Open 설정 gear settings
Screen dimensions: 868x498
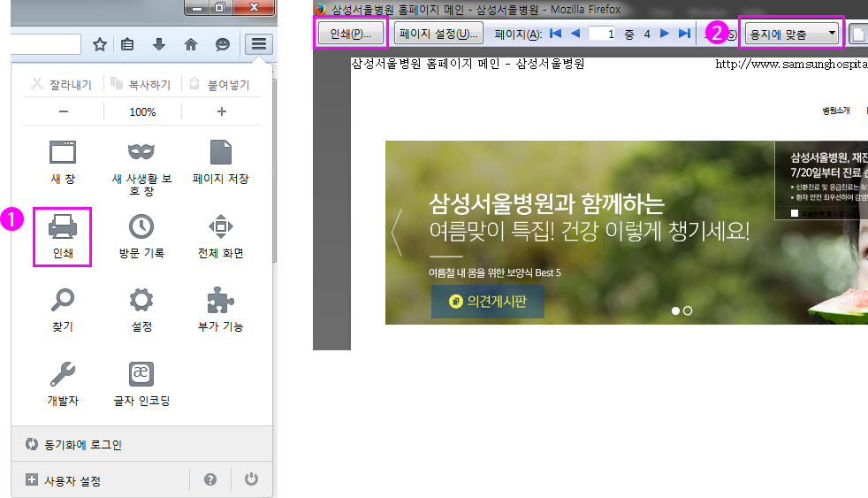pyautogui.click(x=141, y=310)
